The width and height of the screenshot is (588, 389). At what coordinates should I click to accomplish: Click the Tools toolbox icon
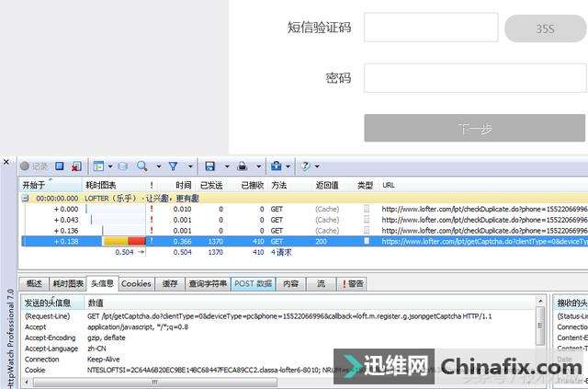276,166
